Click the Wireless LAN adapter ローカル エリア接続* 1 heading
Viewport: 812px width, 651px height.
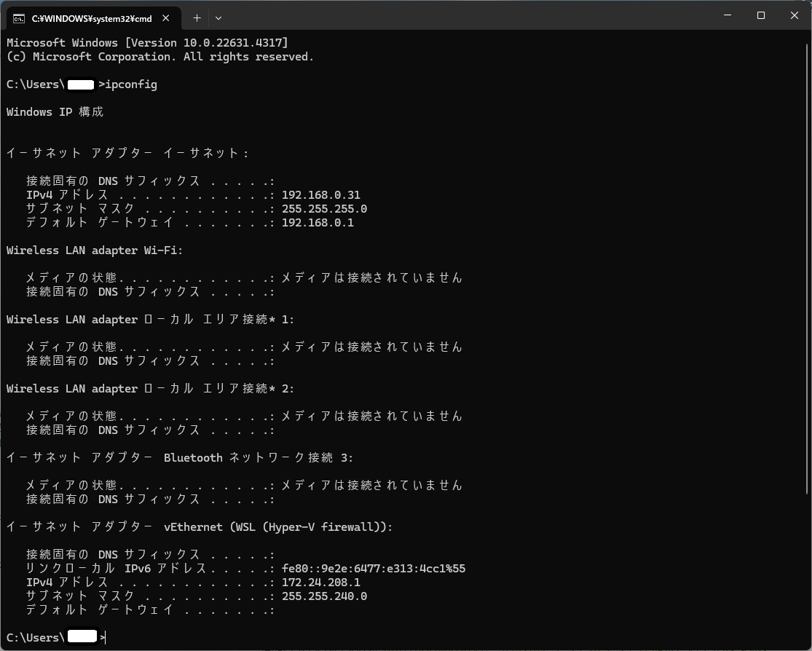click(x=150, y=320)
